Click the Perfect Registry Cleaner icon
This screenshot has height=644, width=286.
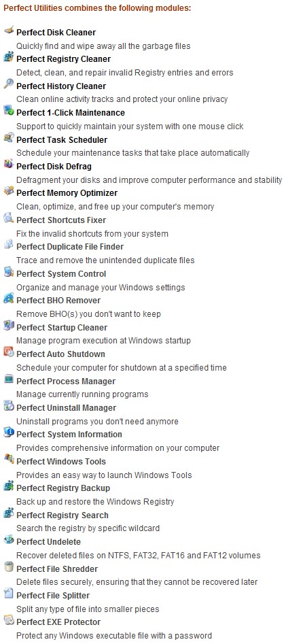point(9,56)
